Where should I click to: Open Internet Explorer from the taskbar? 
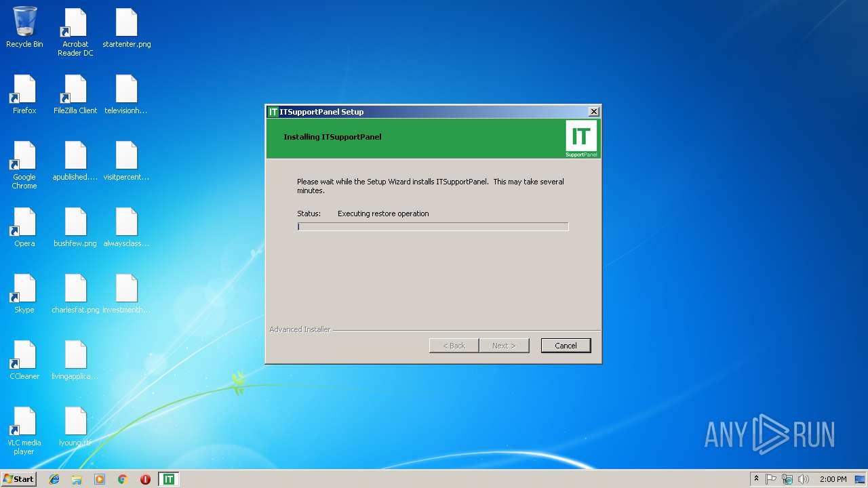point(54,479)
